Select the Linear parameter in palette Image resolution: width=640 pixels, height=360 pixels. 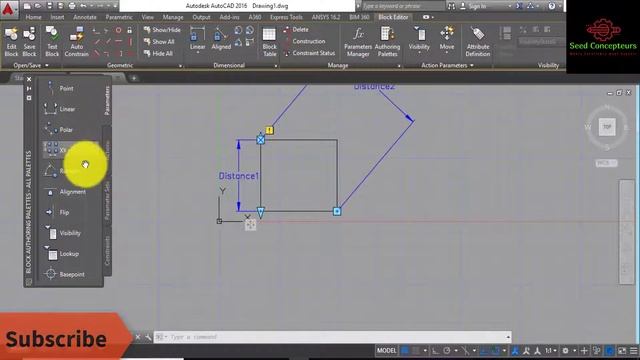click(x=59, y=109)
